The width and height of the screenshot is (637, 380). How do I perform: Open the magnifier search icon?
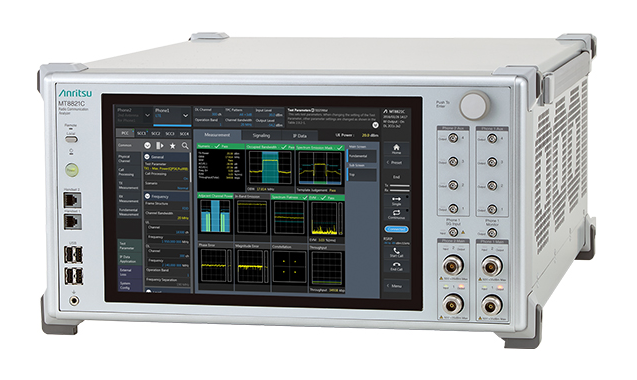pos(185,145)
